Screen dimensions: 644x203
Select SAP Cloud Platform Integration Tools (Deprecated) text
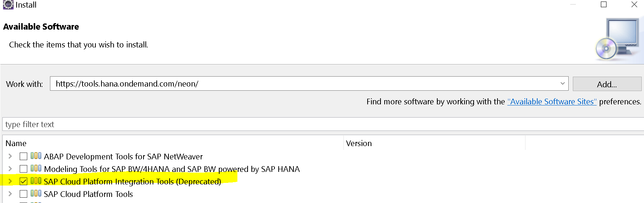click(133, 181)
